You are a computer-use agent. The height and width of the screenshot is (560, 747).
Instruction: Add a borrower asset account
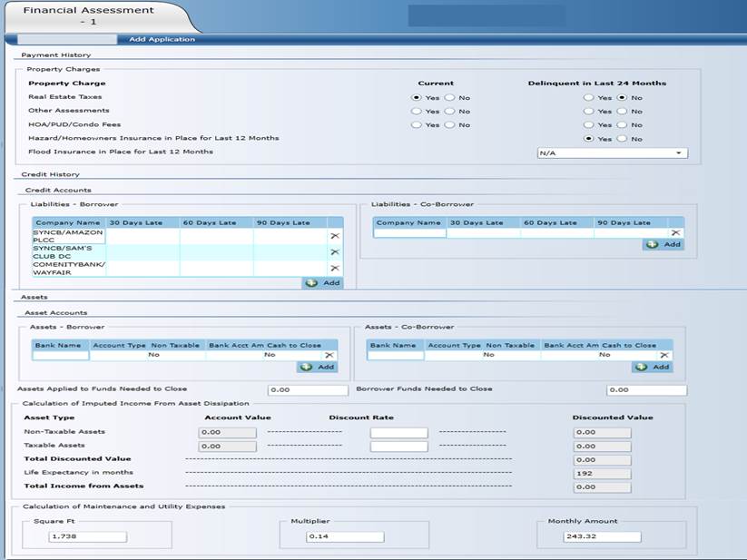click(x=318, y=367)
